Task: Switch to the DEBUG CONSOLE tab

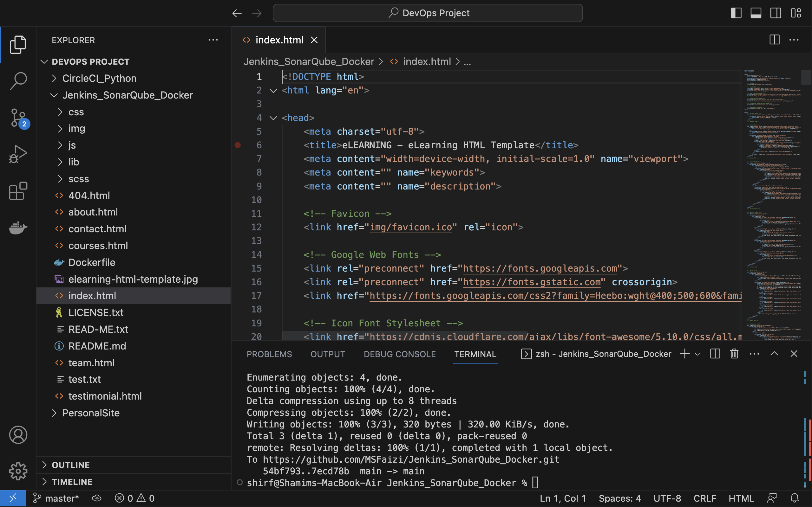Action: click(x=399, y=354)
